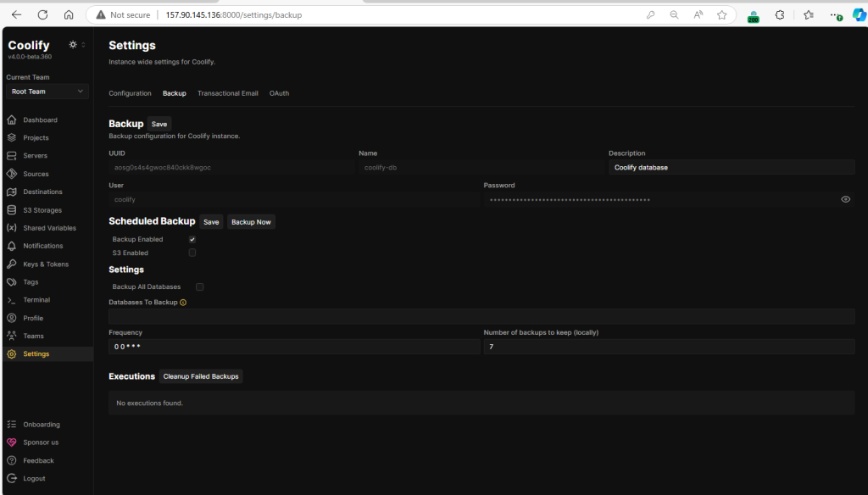Click Not secure site warning
This screenshot has height=495, width=868.
[123, 15]
